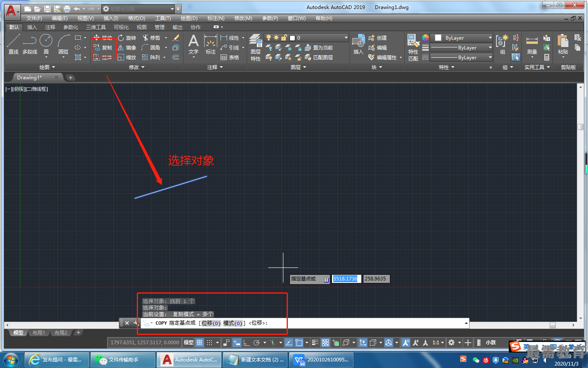Toggle MODEL space button (模型) in status bar
This screenshot has height=368, width=588.
click(x=189, y=343)
